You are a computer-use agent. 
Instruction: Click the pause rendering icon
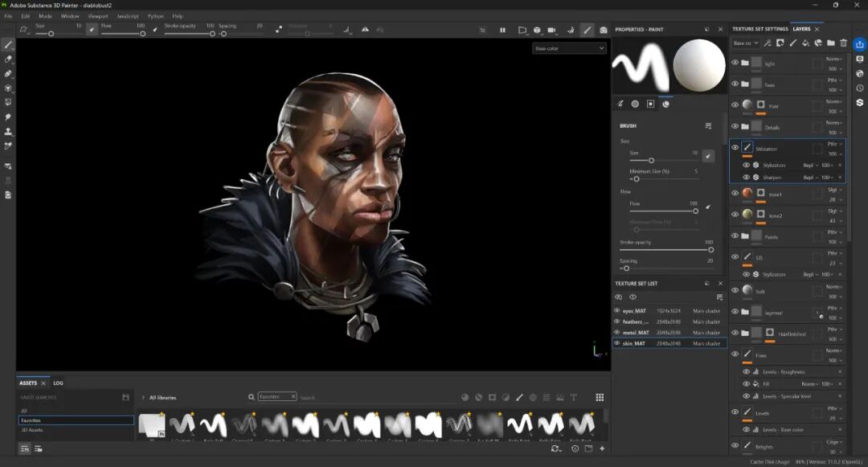click(x=502, y=30)
